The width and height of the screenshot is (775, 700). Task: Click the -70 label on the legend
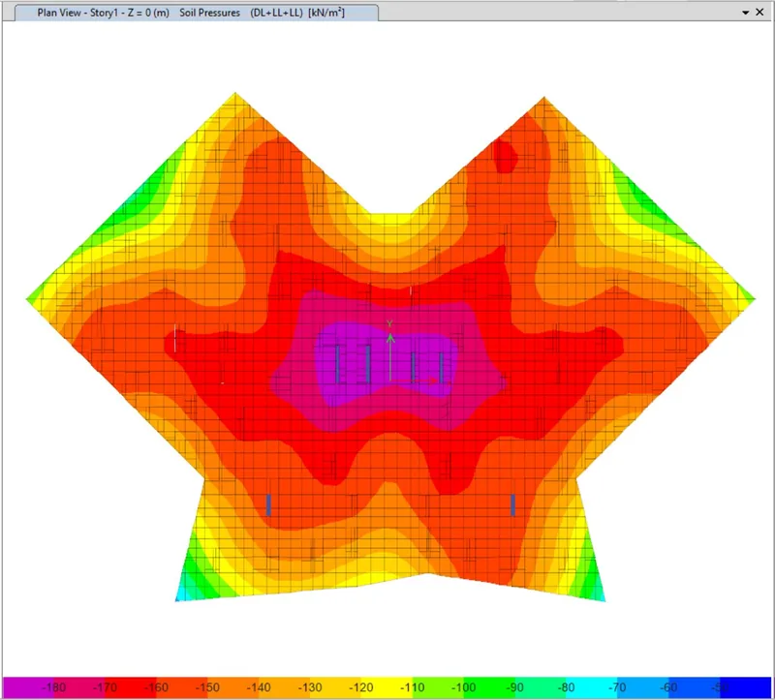pyautogui.click(x=617, y=687)
